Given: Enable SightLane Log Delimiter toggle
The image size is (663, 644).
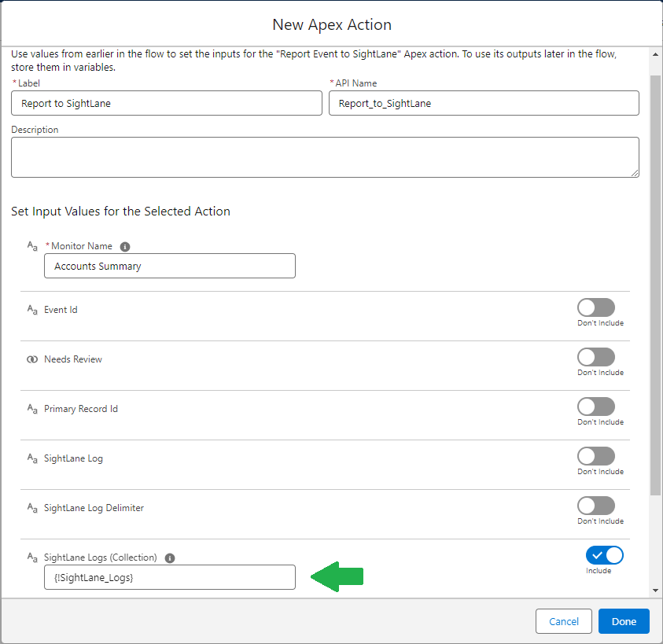Looking at the screenshot, I should [596, 506].
